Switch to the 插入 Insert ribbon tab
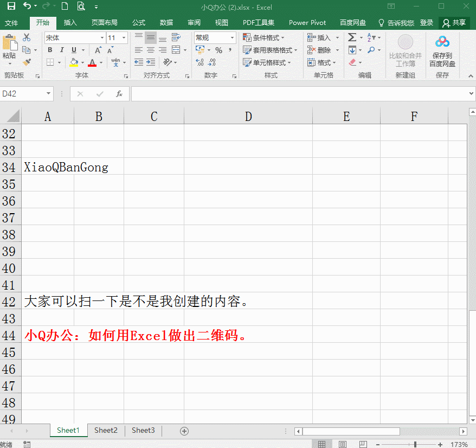476x448 pixels. 70,23
